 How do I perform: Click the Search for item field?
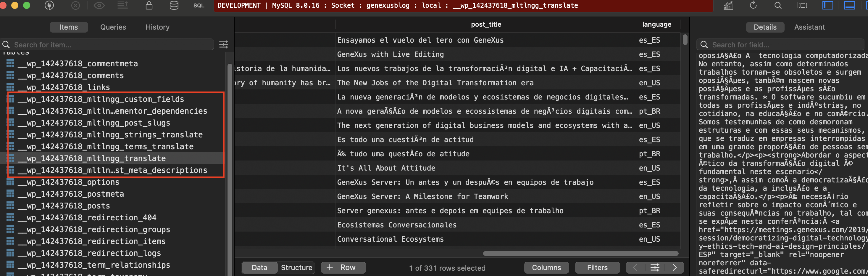click(x=107, y=44)
